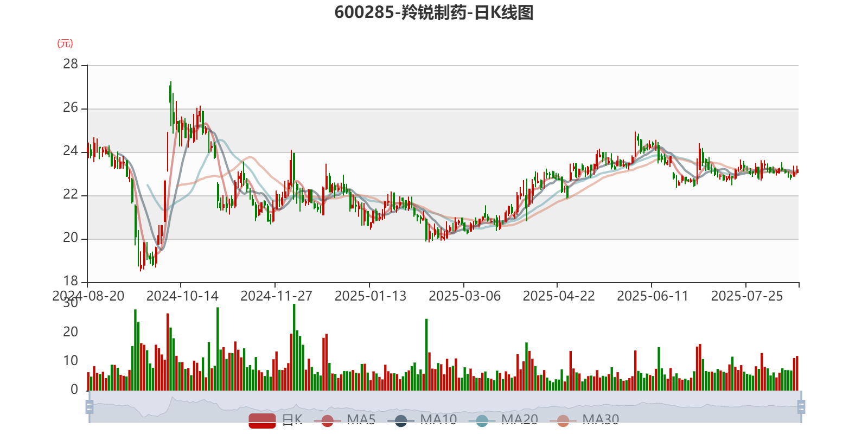Click the tallest volume bar near 2024-11-27
Viewport: 868px width, 434px height.
point(294,347)
